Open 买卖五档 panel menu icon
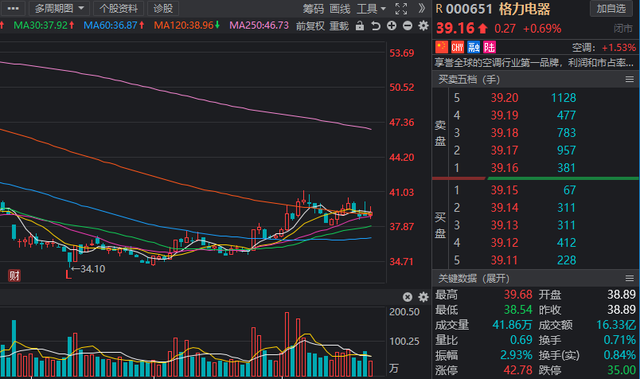 (629, 79)
